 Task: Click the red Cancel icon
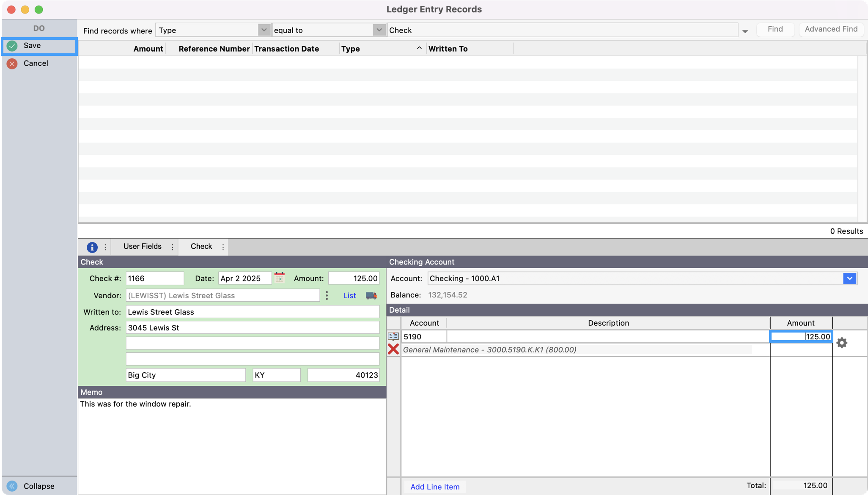(12, 63)
